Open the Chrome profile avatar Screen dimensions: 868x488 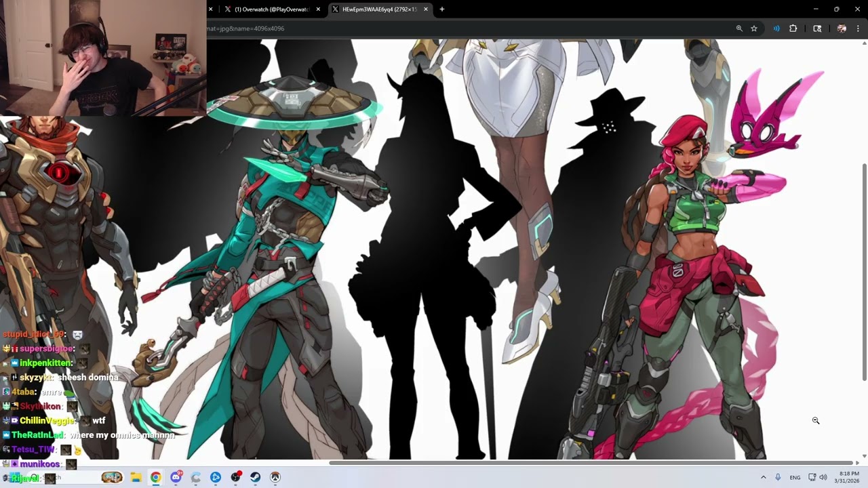pyautogui.click(x=842, y=28)
